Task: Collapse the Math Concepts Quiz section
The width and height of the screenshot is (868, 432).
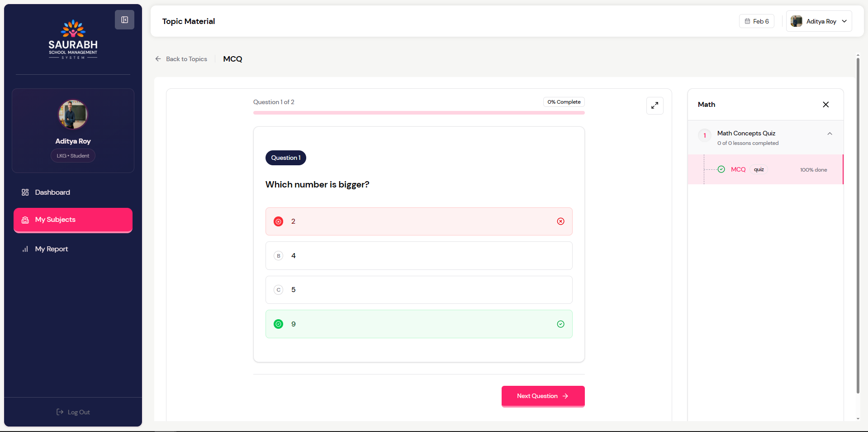Action: (x=830, y=134)
